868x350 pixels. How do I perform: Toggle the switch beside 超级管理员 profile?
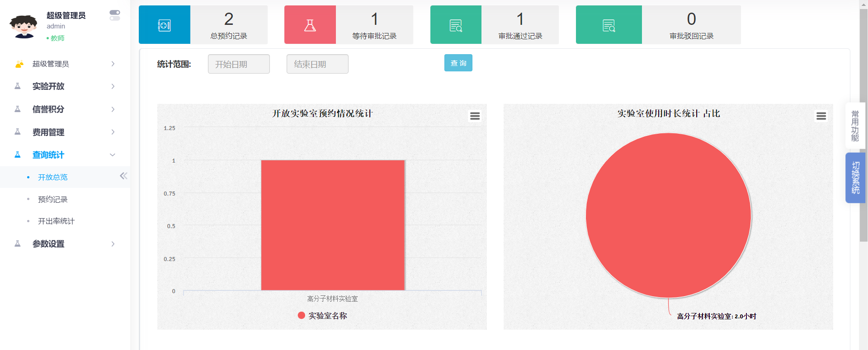pyautogui.click(x=115, y=15)
